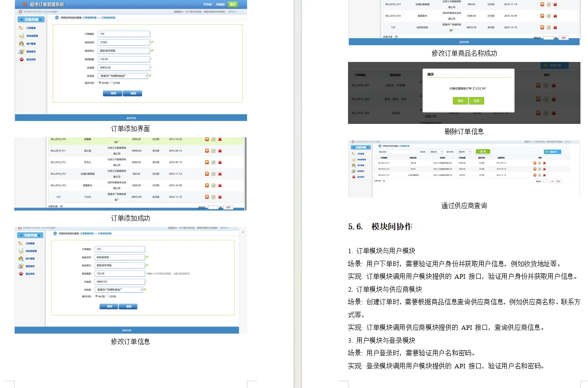
Task: Click red delete icon for BILL2016_013 row
Action: coord(220,173)
